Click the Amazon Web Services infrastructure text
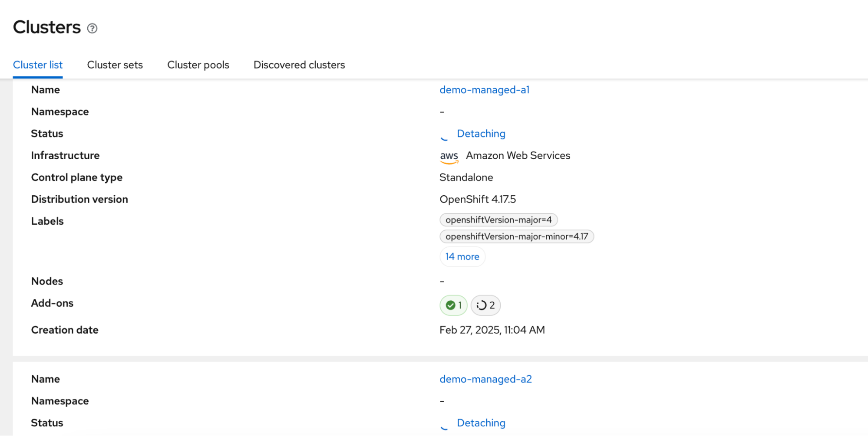The height and width of the screenshot is (436, 868). point(518,156)
